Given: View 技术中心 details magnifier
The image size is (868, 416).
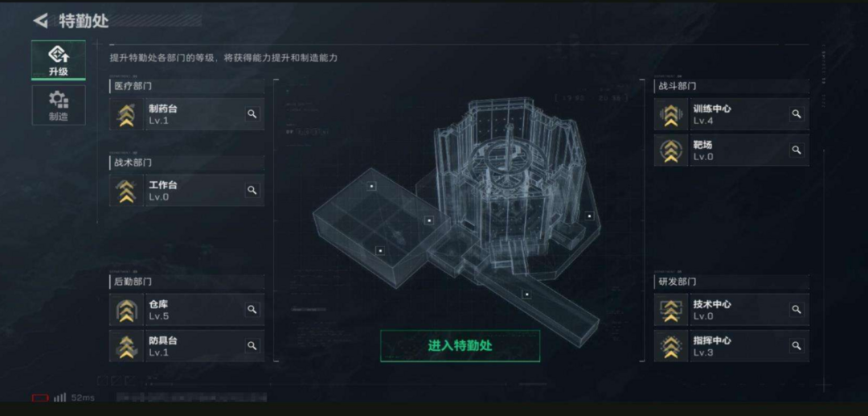Looking at the screenshot, I should 796,310.
